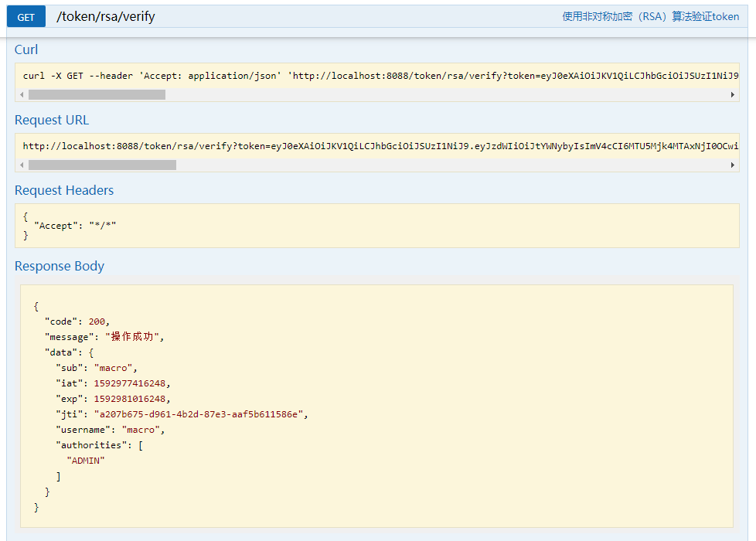The height and width of the screenshot is (541, 756).
Task: Collapse the /token/rsa/verify endpoint path
Action: tap(106, 17)
